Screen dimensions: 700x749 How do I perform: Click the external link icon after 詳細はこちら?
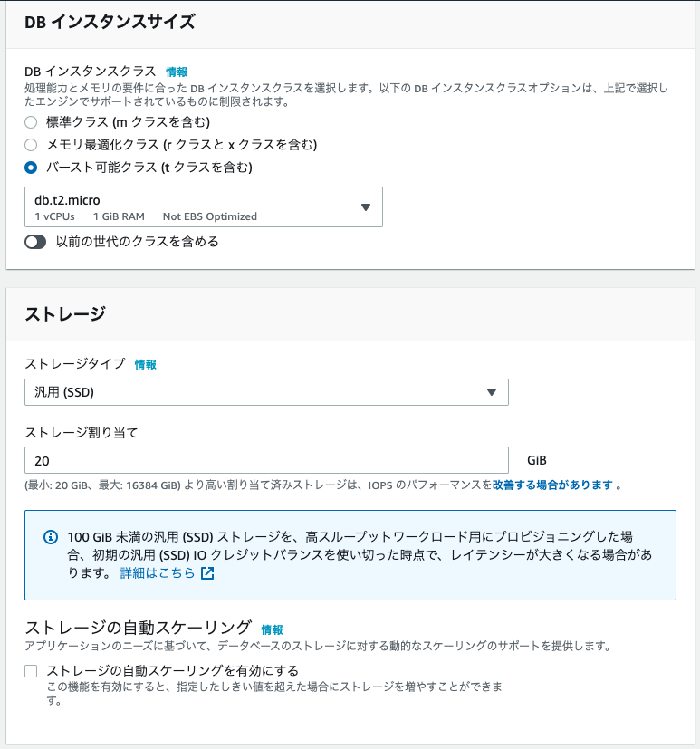coord(207,573)
